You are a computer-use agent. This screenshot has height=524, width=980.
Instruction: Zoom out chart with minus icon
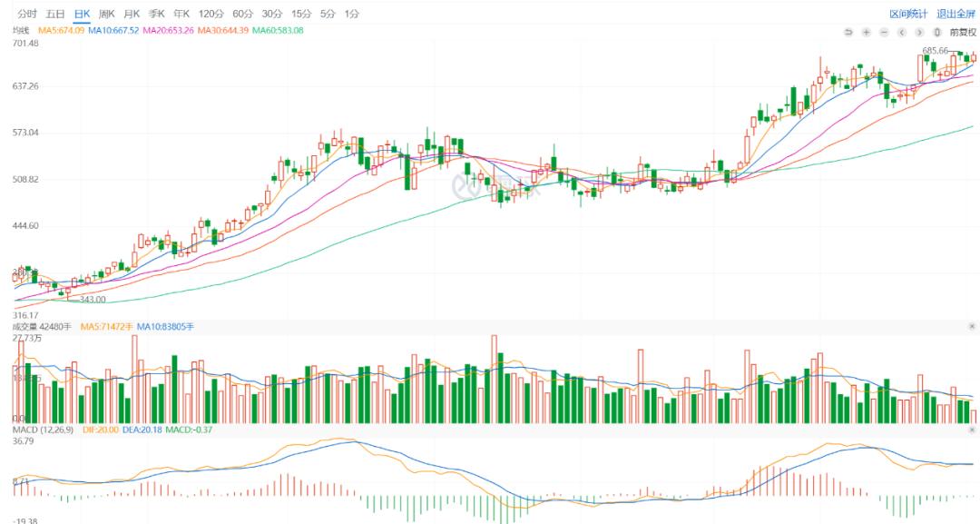884,32
